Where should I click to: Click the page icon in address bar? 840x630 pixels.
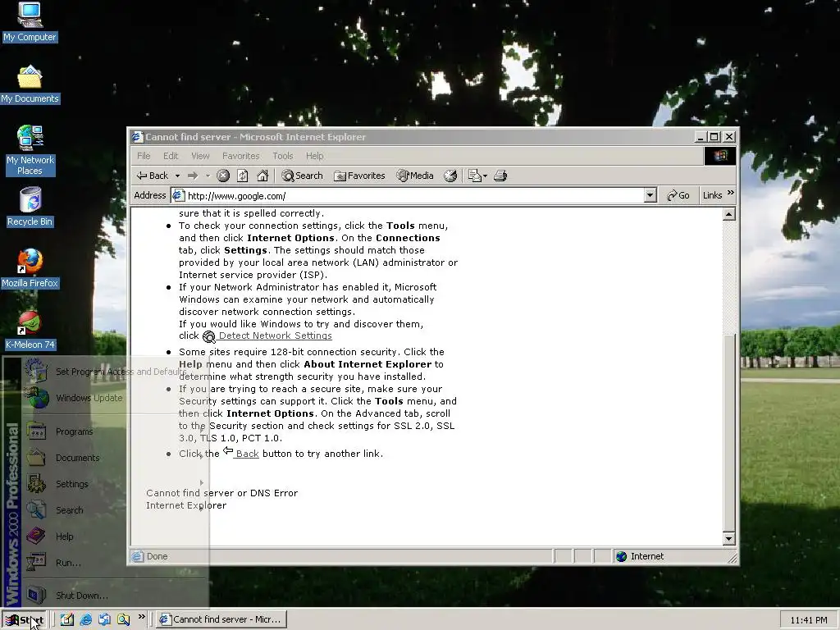[178, 195]
